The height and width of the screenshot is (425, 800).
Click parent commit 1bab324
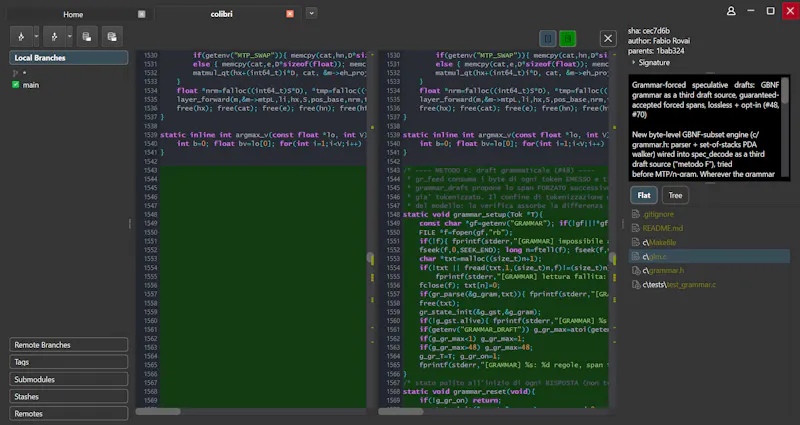click(670, 51)
